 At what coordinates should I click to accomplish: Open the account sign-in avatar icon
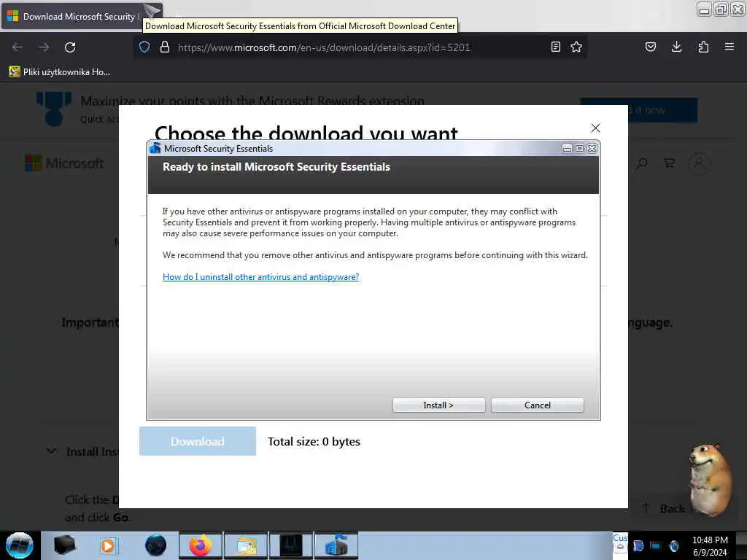[700, 163]
